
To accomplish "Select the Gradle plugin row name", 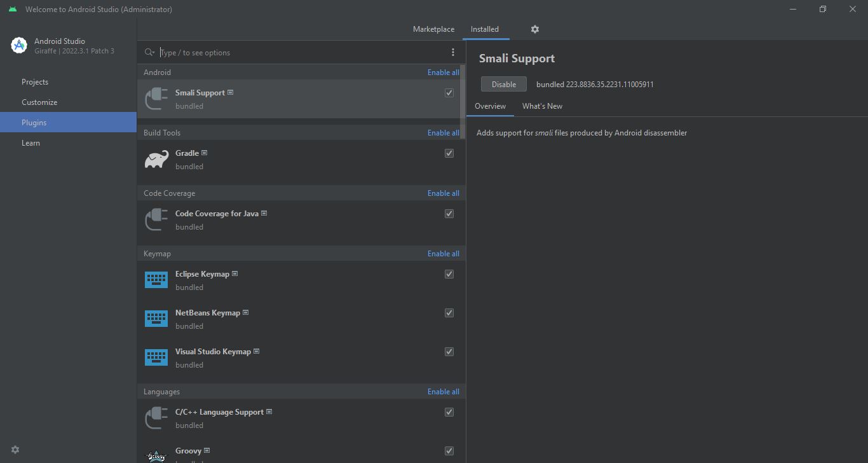I will tap(187, 153).
